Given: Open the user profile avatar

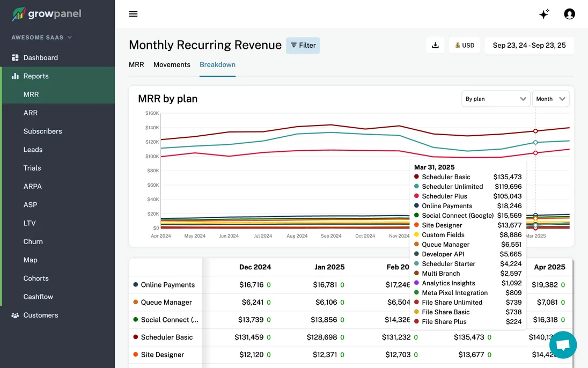Looking at the screenshot, I should 570,14.
